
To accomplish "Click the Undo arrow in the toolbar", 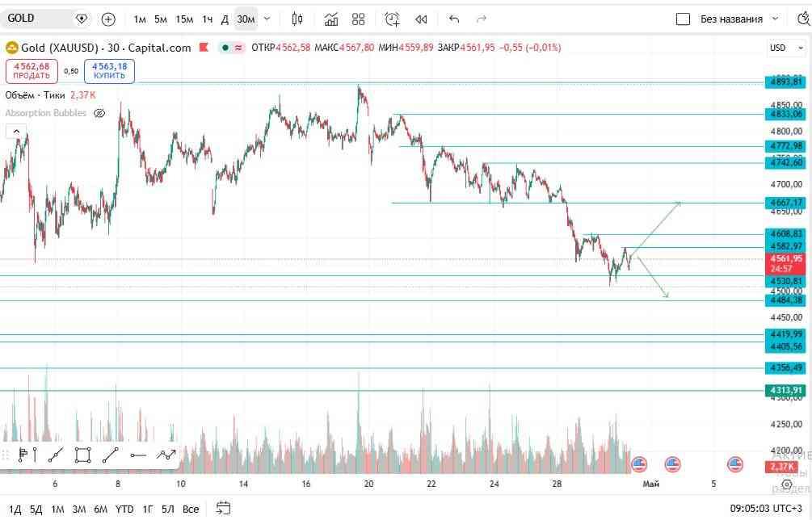I will pos(453,19).
